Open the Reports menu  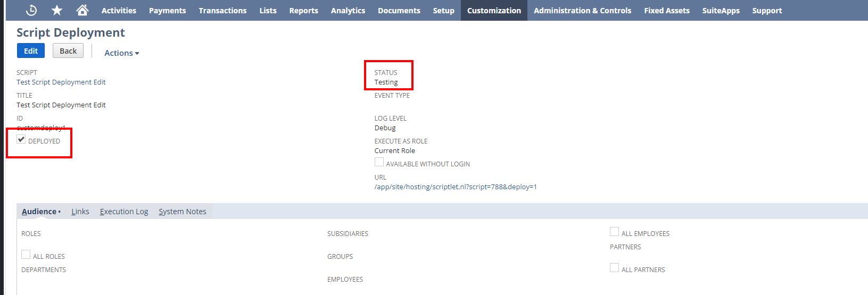303,11
